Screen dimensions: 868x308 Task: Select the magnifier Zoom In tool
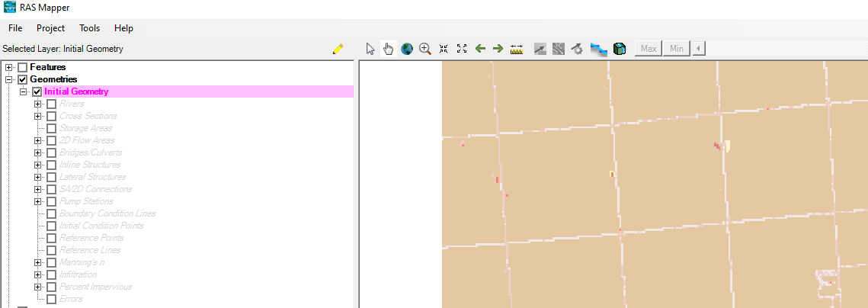pos(425,49)
